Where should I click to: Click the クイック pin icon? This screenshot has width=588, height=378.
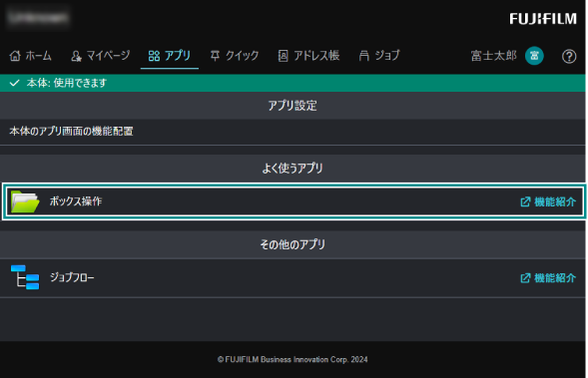coord(215,56)
